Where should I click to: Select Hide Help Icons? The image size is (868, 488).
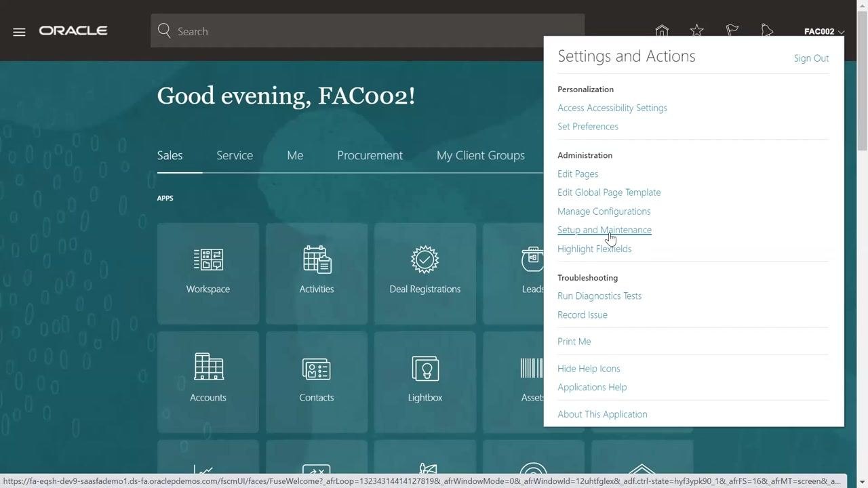[589, 369]
